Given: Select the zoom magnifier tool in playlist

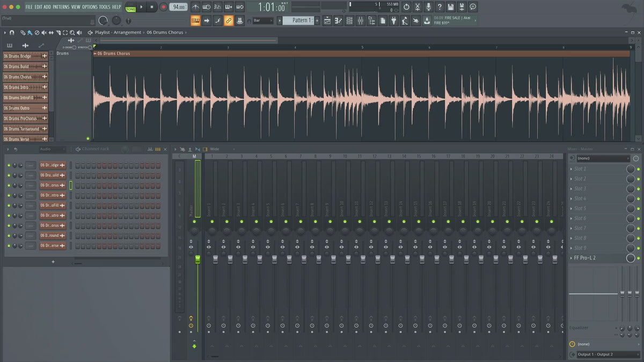Looking at the screenshot, I should (x=72, y=33).
